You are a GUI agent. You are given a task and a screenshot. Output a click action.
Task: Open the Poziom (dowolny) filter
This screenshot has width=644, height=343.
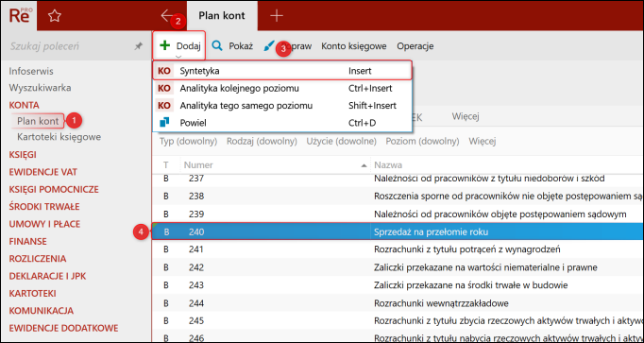pyautogui.click(x=422, y=142)
